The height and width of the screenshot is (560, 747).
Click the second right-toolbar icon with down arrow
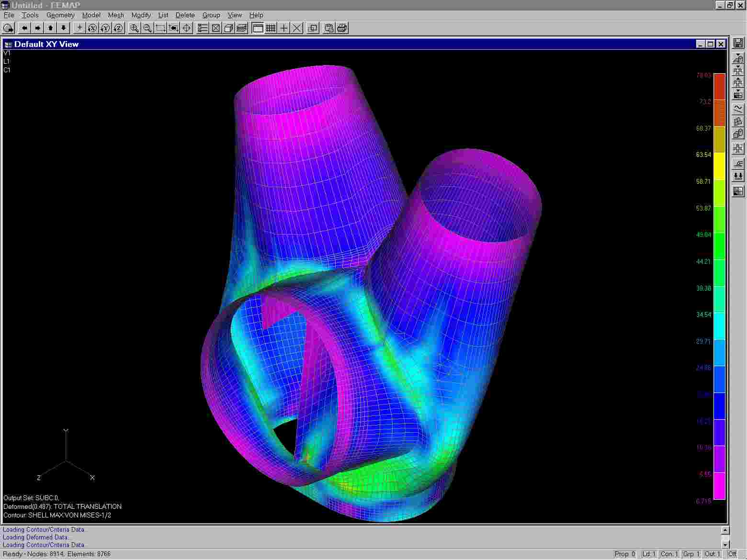point(738,70)
